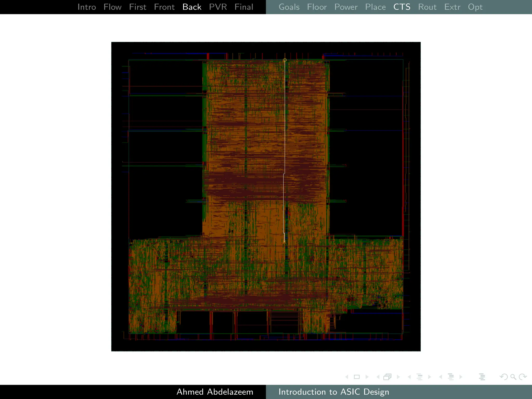Navigate to the Final section

pos(244,7)
